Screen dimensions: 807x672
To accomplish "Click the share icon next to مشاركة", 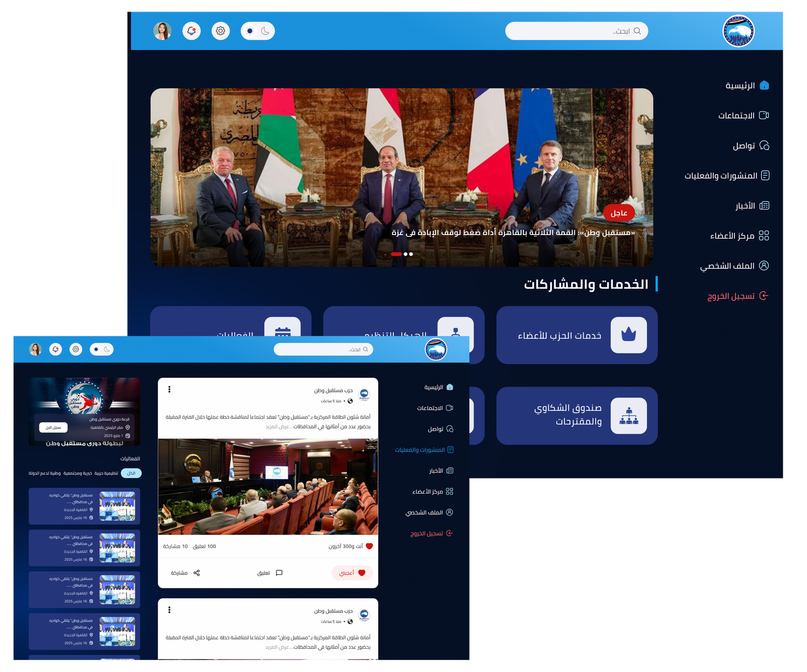I will pyautogui.click(x=197, y=573).
